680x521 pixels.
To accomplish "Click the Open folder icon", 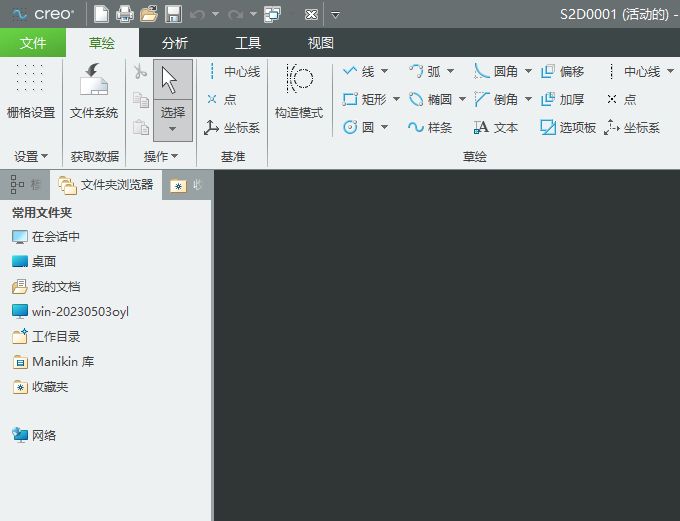I will (x=149, y=14).
